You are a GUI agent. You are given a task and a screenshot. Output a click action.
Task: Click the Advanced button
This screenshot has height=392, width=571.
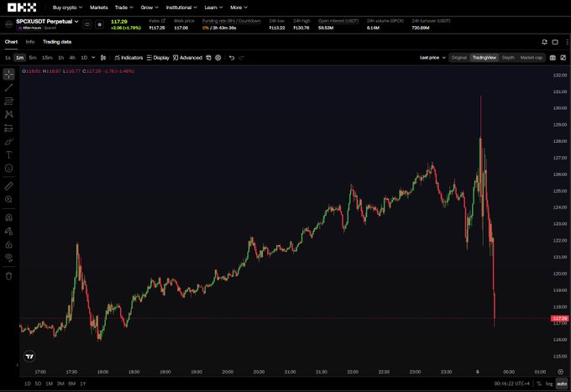click(187, 58)
